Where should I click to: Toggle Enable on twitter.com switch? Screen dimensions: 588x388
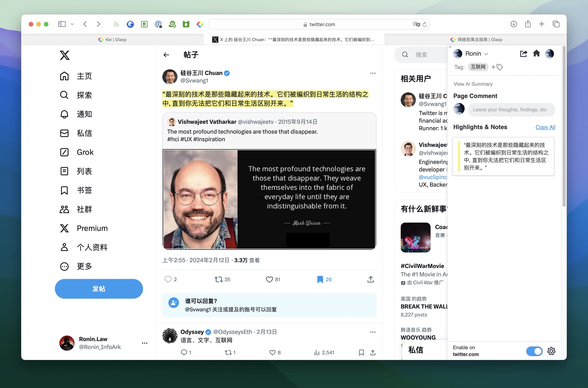pyautogui.click(x=534, y=351)
